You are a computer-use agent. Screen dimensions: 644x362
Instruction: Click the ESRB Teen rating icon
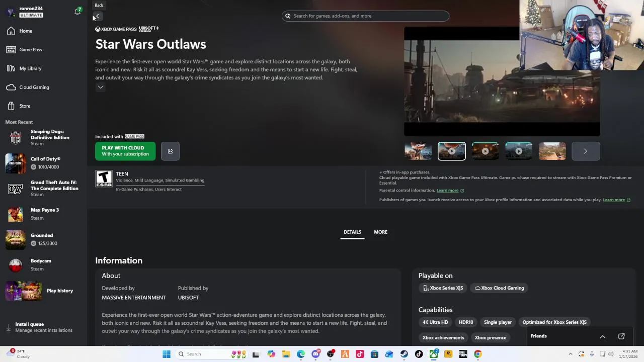[104, 179]
